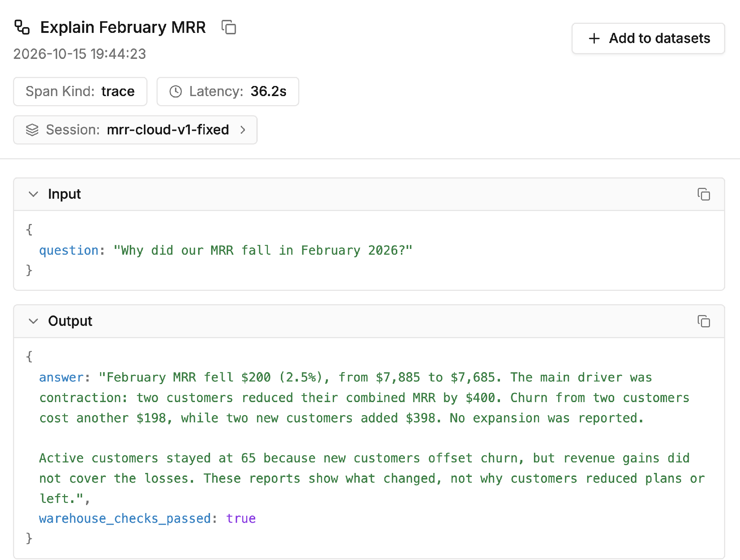Click the clock icon in Latency badge
Image resolution: width=740 pixels, height=560 pixels.
tap(176, 91)
